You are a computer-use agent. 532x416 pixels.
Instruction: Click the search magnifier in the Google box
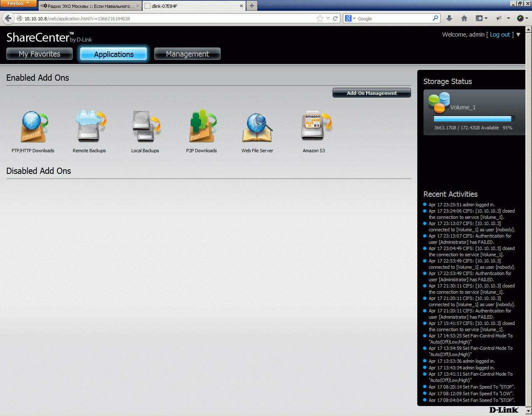click(x=435, y=18)
